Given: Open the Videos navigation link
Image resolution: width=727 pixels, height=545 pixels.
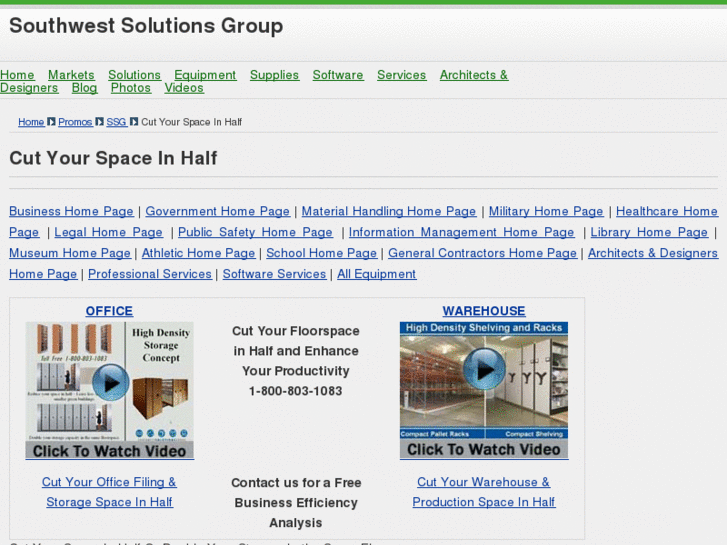Looking at the screenshot, I should point(184,88).
